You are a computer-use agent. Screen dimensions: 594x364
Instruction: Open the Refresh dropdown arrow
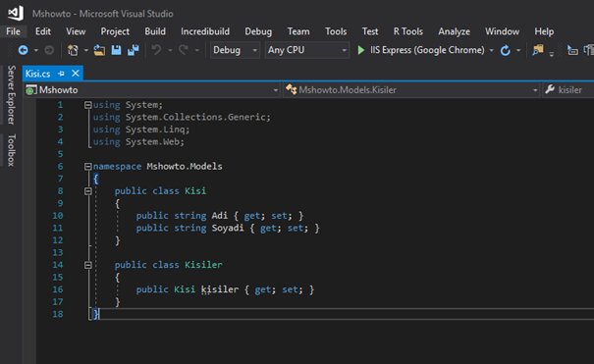(x=518, y=50)
